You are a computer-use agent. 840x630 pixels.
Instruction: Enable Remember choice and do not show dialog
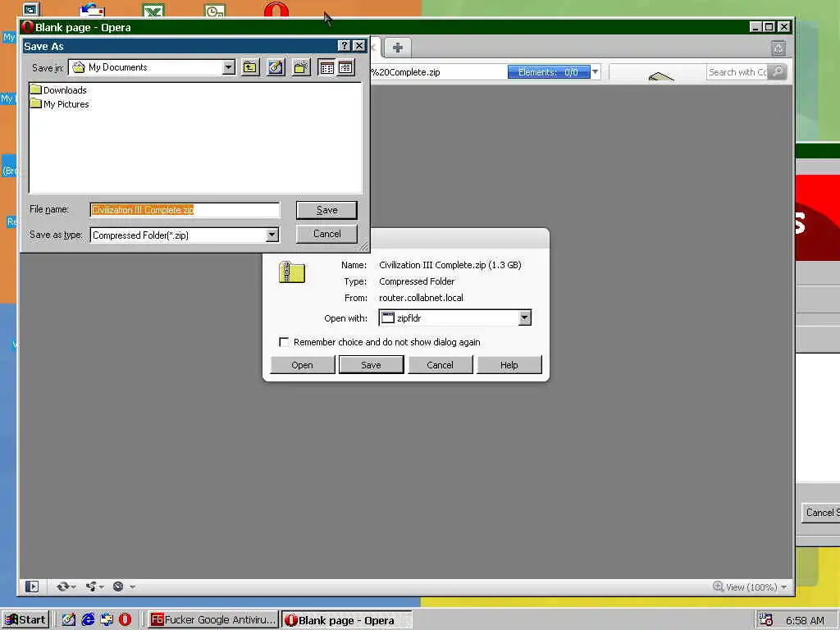click(284, 342)
